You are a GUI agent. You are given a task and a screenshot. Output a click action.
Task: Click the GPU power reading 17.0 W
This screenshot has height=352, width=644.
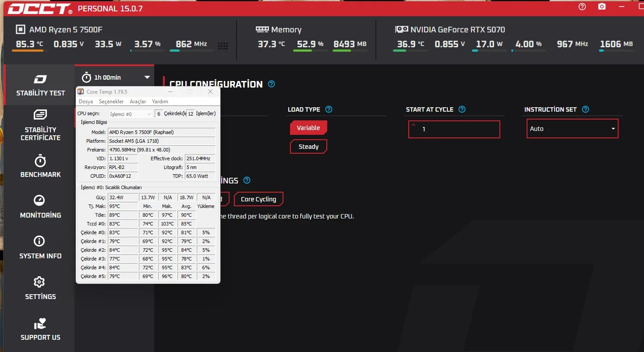(489, 44)
